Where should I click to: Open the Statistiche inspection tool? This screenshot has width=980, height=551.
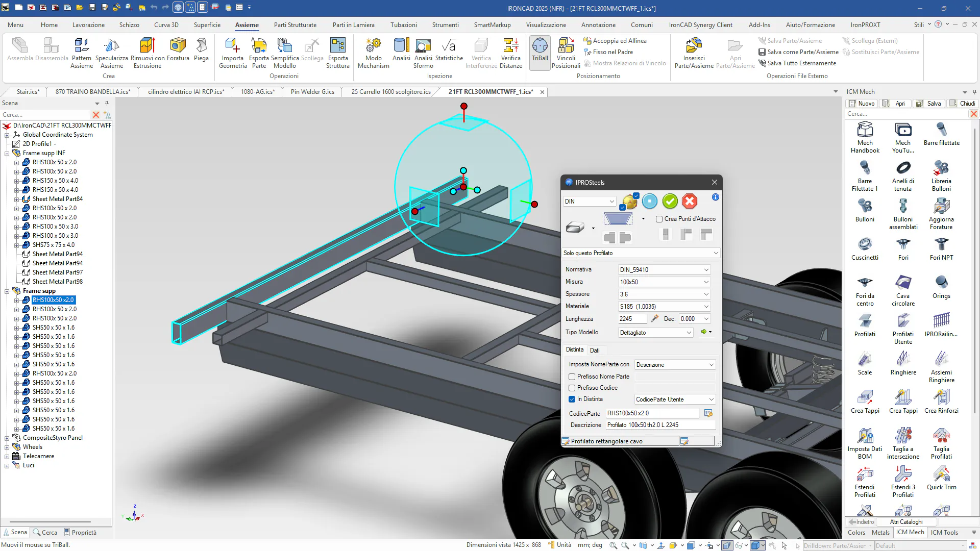click(449, 50)
